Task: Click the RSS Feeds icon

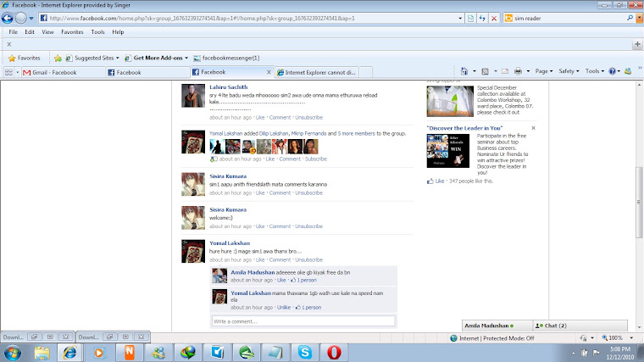Action: coord(485,71)
